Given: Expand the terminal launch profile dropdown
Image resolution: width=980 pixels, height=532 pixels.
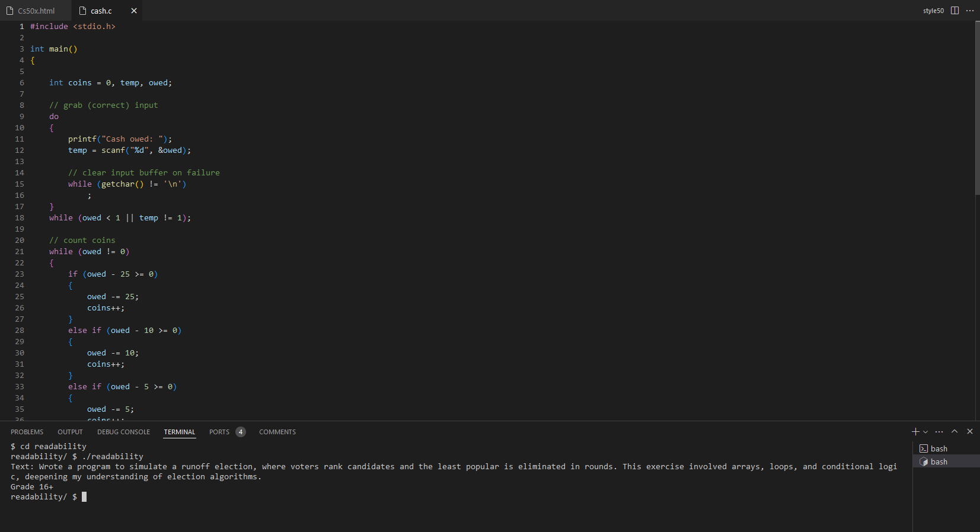Looking at the screenshot, I should 925,432.
